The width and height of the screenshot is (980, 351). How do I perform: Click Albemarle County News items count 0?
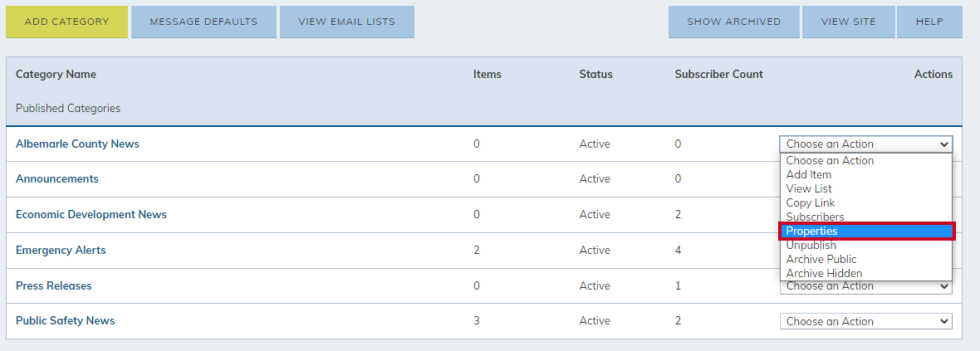pos(477,144)
